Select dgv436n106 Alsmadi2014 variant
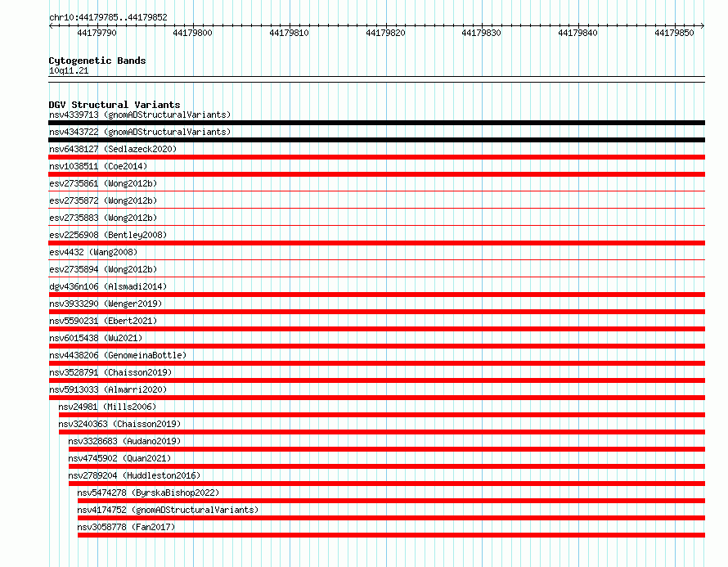The width and height of the screenshot is (728, 567). point(108,286)
